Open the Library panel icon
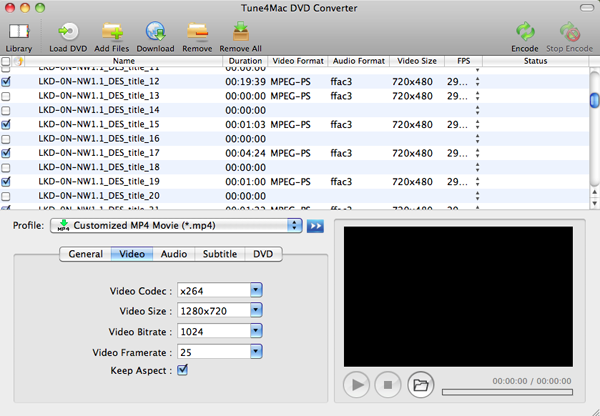The height and width of the screenshot is (416, 600). pyautogui.click(x=19, y=31)
